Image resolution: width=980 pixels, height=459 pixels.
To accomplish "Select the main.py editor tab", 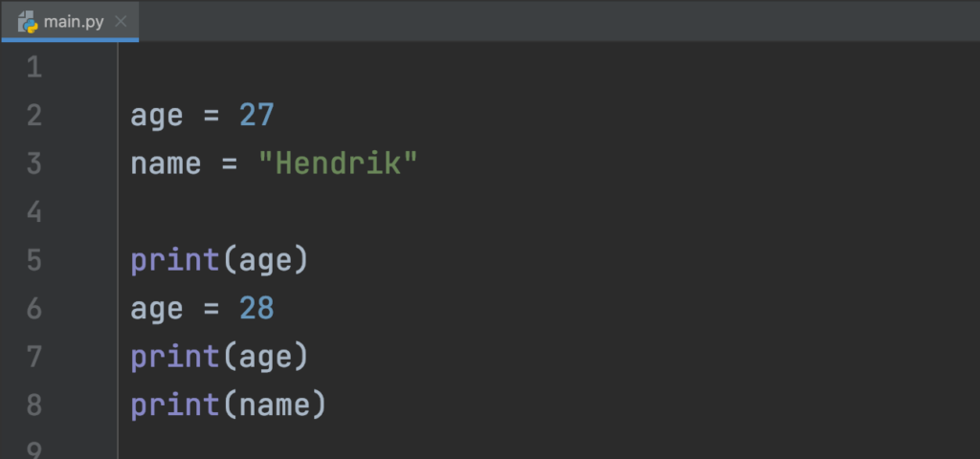I will pyautogui.click(x=73, y=21).
